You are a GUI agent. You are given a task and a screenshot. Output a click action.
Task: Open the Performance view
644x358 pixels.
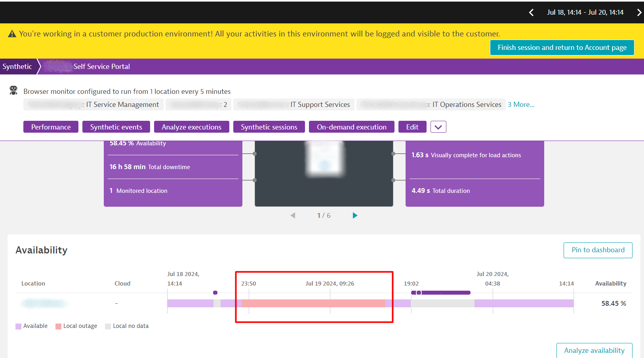coord(51,127)
